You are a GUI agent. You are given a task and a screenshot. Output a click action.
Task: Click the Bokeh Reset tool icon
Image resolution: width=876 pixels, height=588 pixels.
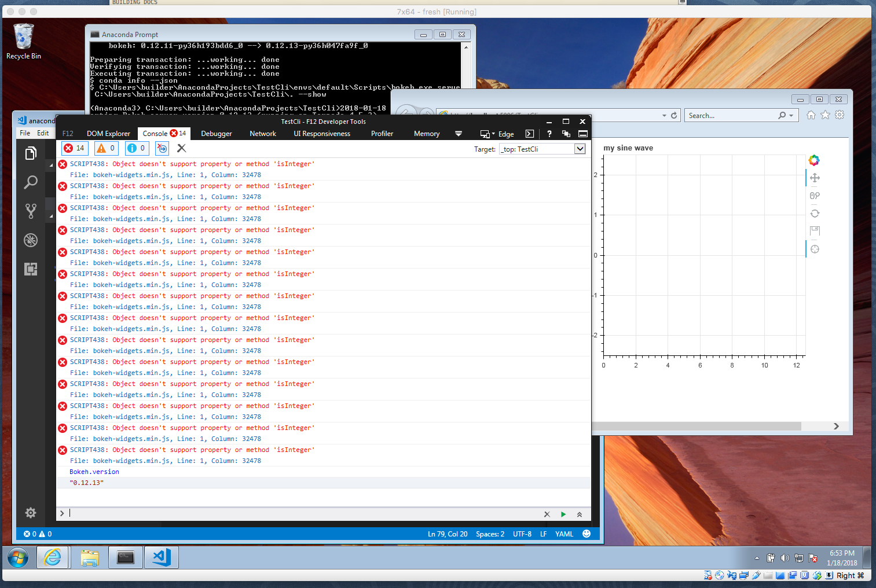(x=815, y=214)
